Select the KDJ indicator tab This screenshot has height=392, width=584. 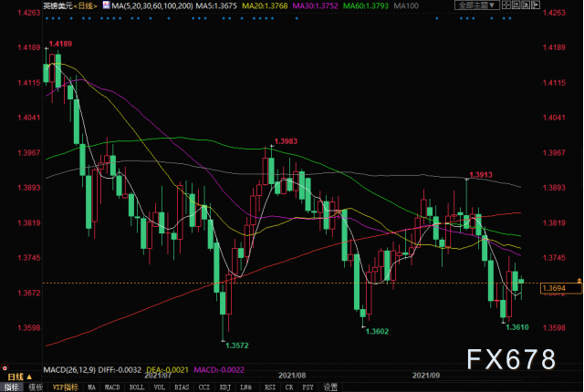tap(225, 387)
